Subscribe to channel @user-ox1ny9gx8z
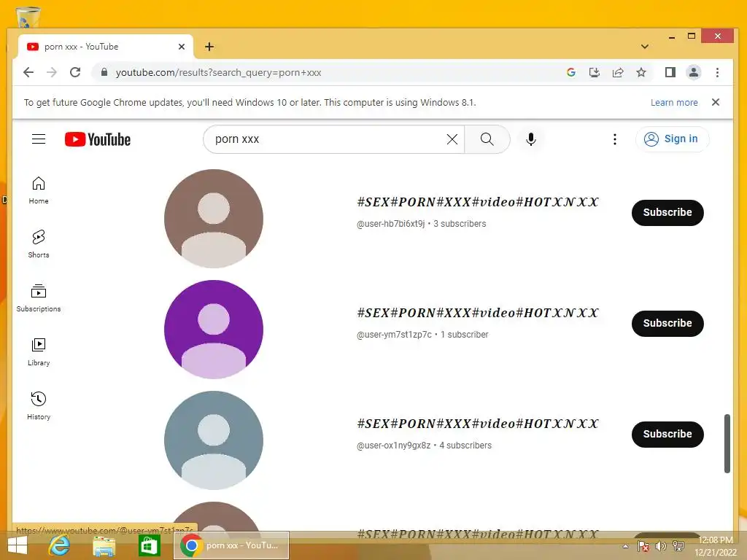 tap(667, 435)
